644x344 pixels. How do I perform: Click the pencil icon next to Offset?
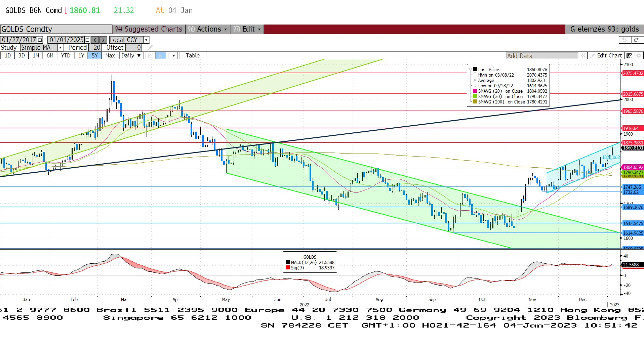[150, 48]
